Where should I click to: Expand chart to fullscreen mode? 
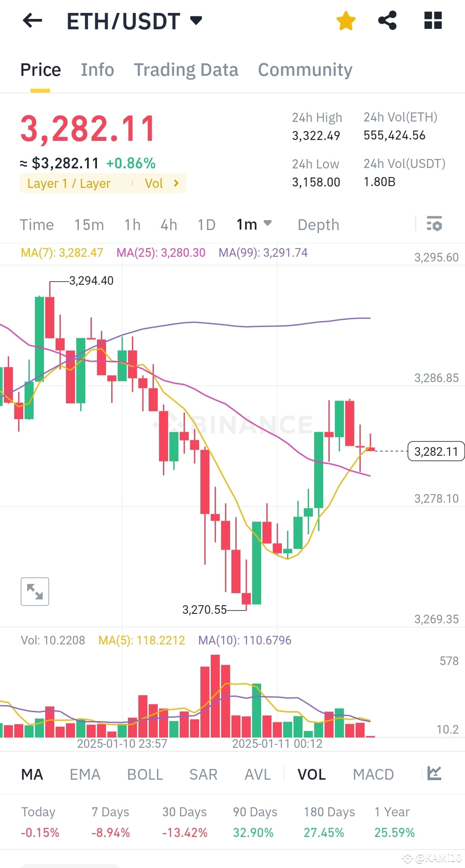pyautogui.click(x=34, y=591)
